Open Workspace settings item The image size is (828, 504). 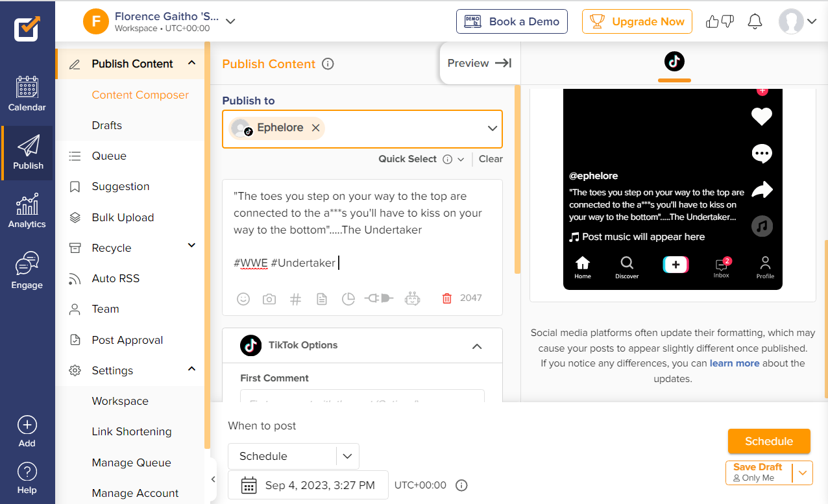120,401
